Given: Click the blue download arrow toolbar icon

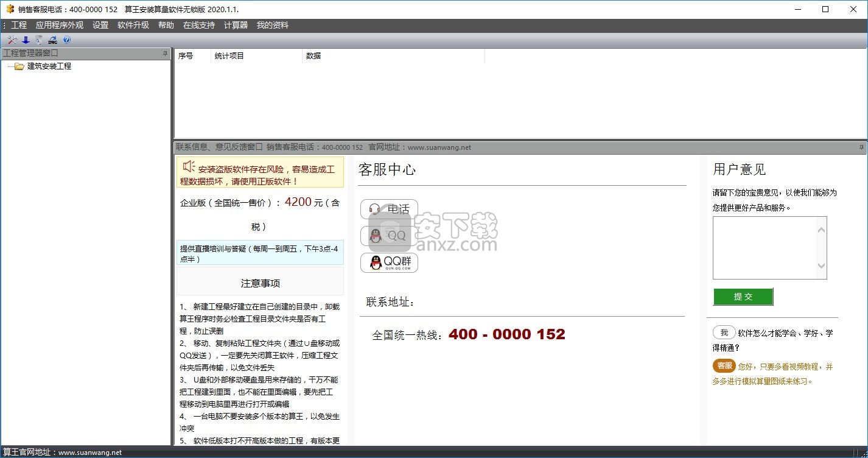Looking at the screenshot, I should pyautogui.click(x=26, y=40).
